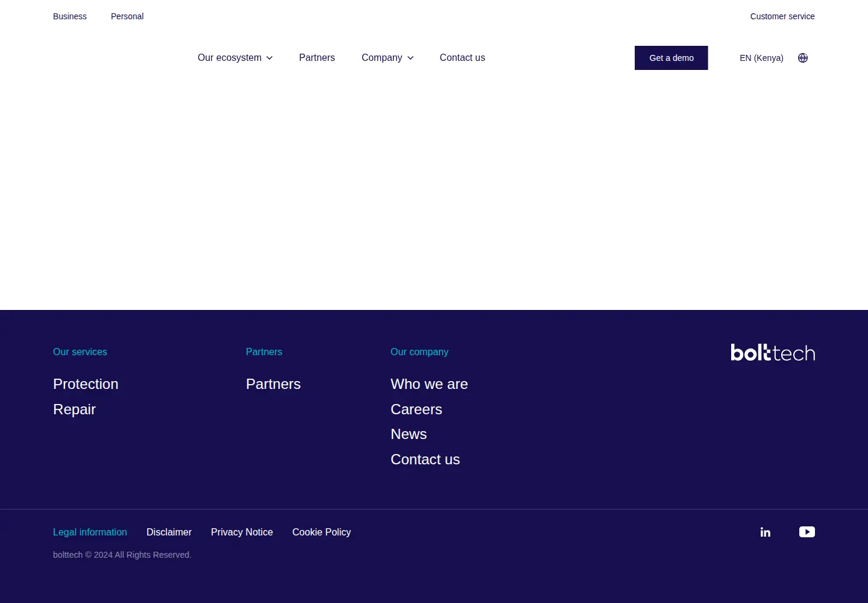Open the EN (Kenya) language selector
The height and width of the screenshot is (603, 868).
pos(761,58)
